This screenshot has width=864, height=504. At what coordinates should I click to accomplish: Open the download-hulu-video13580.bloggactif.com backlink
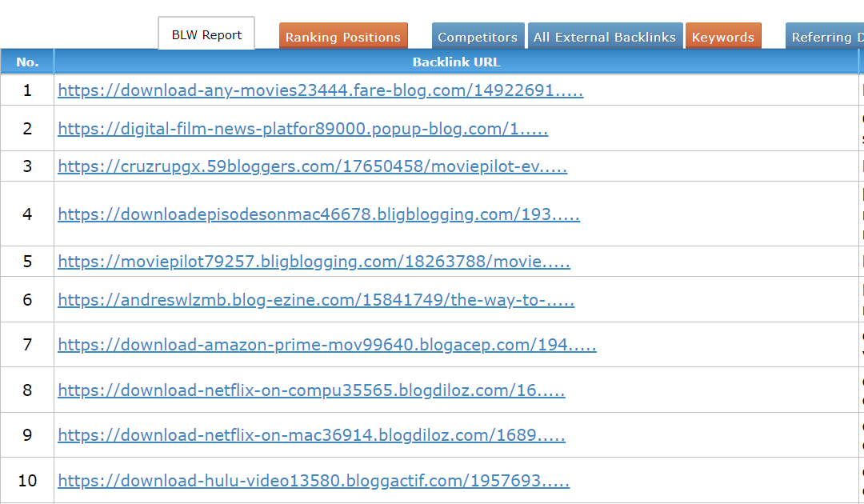314,481
